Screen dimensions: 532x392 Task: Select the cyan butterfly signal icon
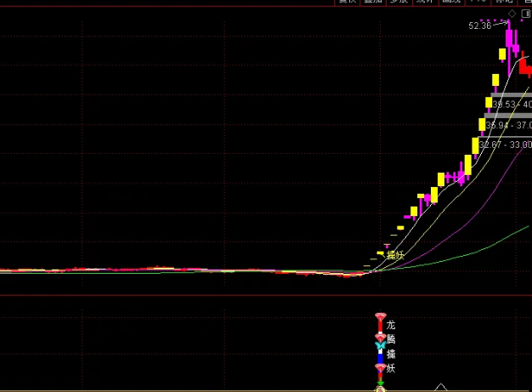coord(380,346)
